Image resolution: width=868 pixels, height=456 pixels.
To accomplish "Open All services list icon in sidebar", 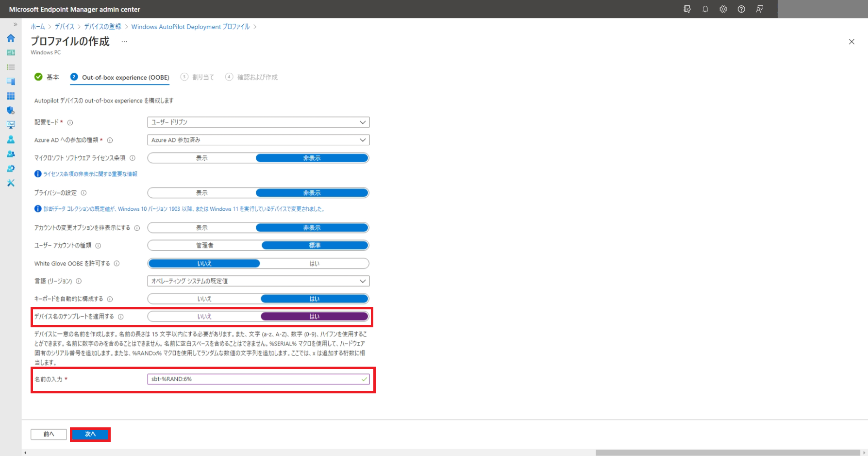I will tap(11, 67).
